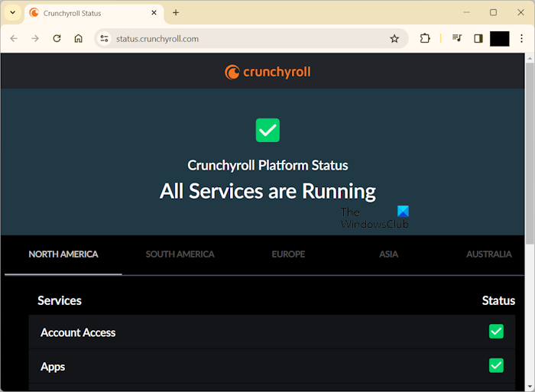Go forward to the next page
The width and height of the screenshot is (535, 392).
(35, 38)
